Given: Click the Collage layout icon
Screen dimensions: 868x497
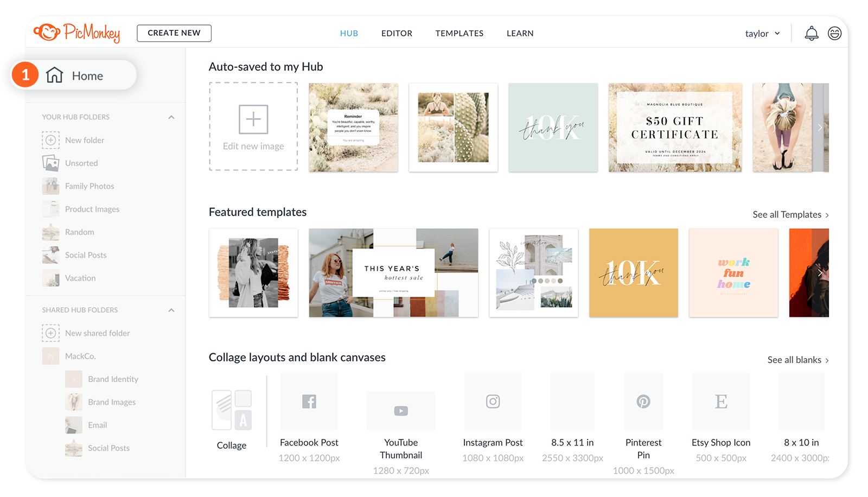Looking at the screenshot, I should tap(232, 410).
